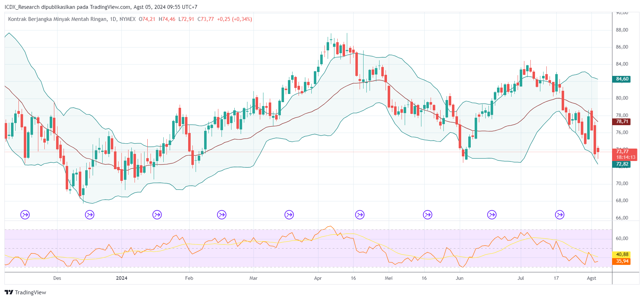Click the contract rollover marker in mid-April
This screenshot has width=644, height=300.
(x=360, y=215)
